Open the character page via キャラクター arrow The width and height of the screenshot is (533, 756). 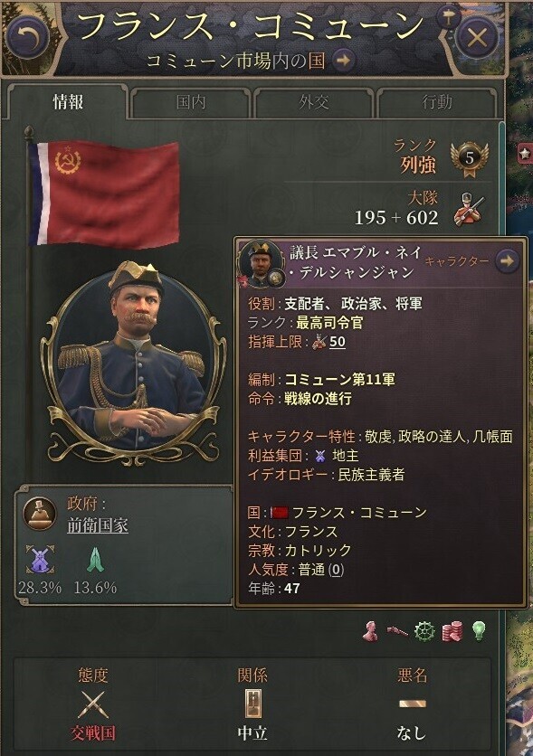click(x=507, y=260)
